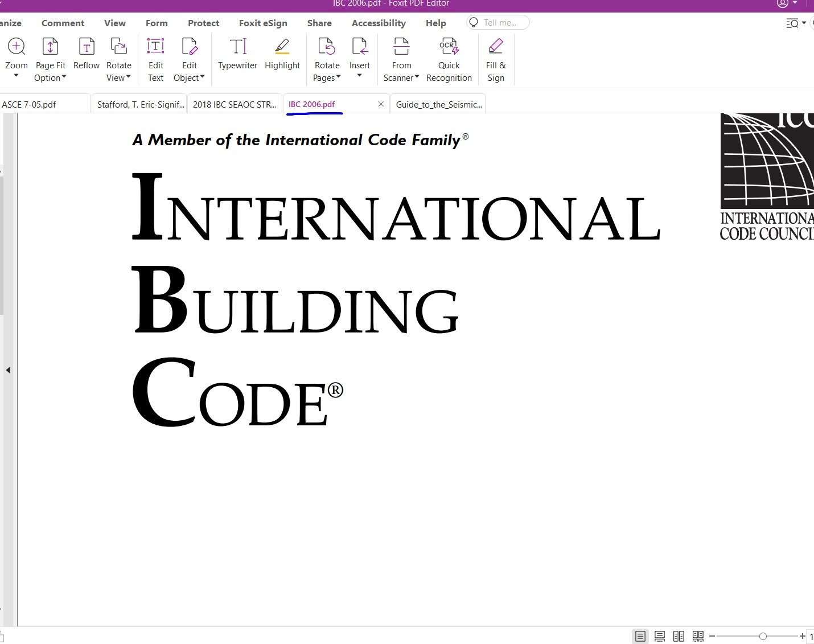Expand the Insert dropdown arrow

pyautogui.click(x=359, y=76)
